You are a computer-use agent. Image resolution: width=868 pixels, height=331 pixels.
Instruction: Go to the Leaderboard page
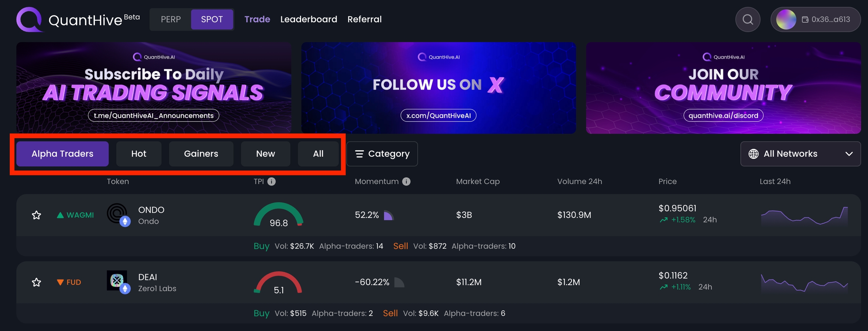[x=309, y=19]
